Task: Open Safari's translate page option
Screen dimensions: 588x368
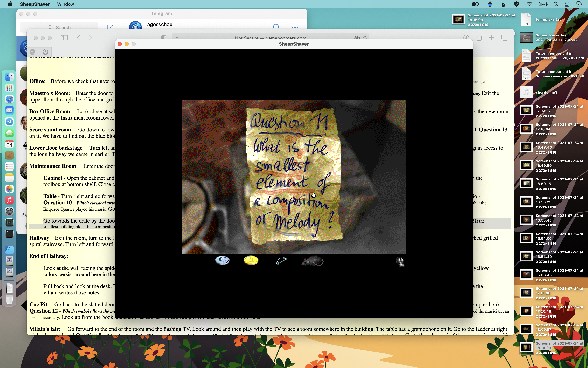Action: click(x=357, y=38)
